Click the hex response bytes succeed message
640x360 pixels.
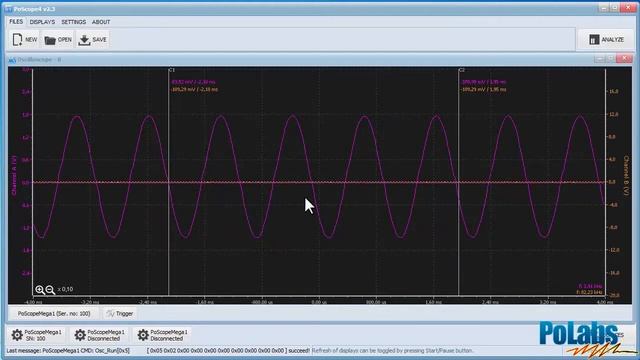pos(228,351)
